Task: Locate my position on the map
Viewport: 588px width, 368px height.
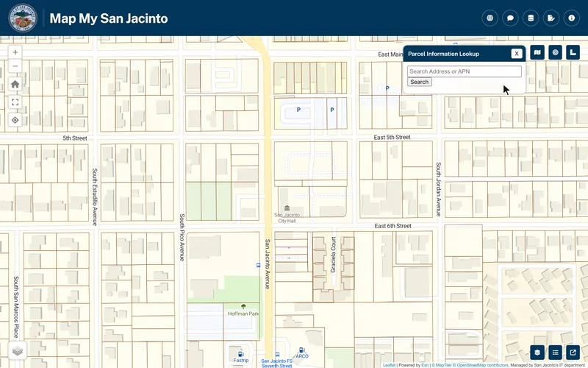Action: pos(15,120)
